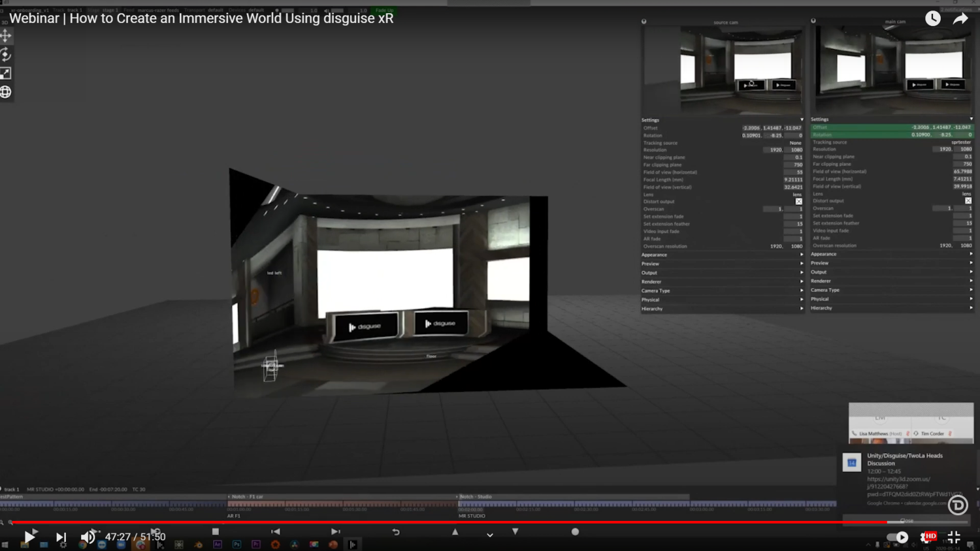Open the video title link
Viewport: 980px width, 551px height.
tap(201, 18)
